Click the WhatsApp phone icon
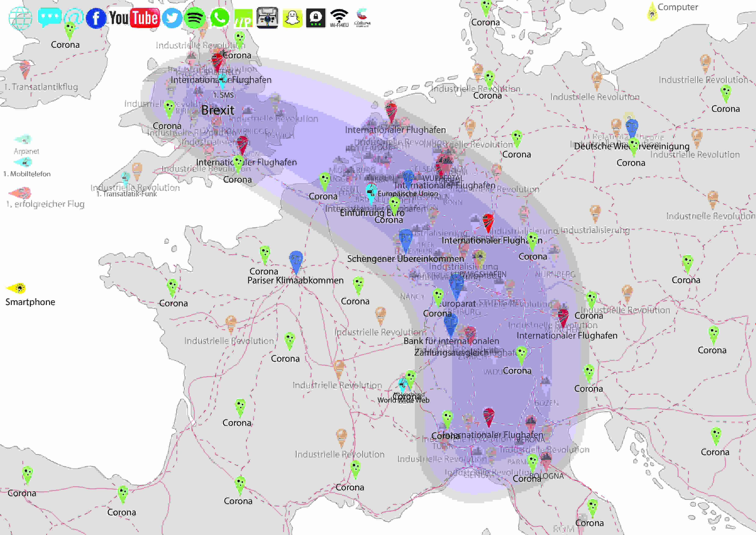 pos(220,17)
